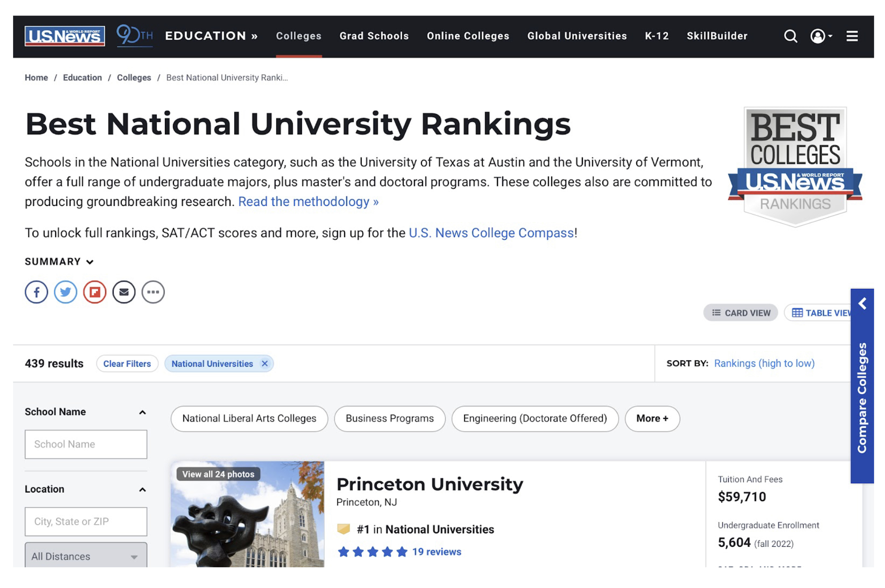Click the 439 results count text
Image resolution: width=885 pixels, height=588 pixels.
click(54, 363)
